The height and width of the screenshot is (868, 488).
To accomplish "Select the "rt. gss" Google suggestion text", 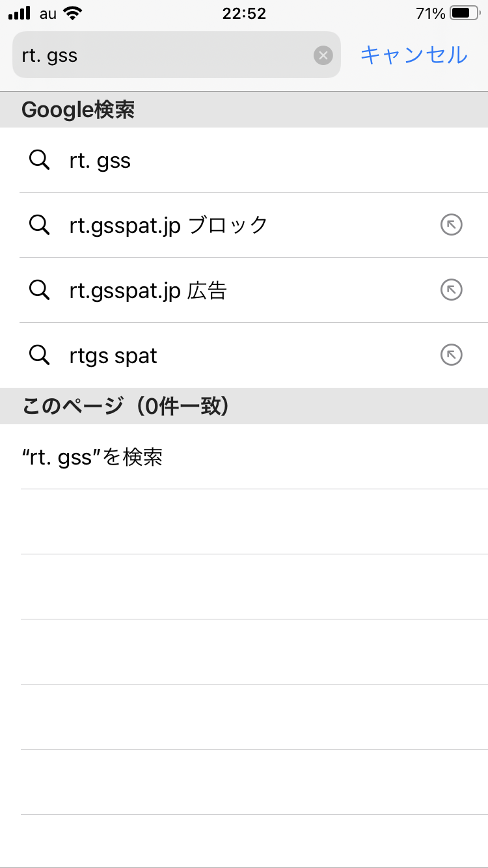I will (100, 161).
